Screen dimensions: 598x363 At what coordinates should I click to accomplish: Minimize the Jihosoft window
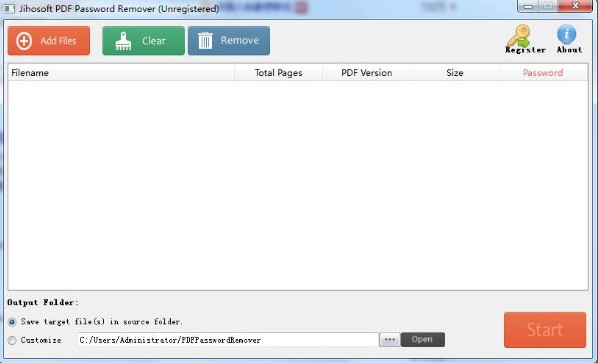point(529,6)
